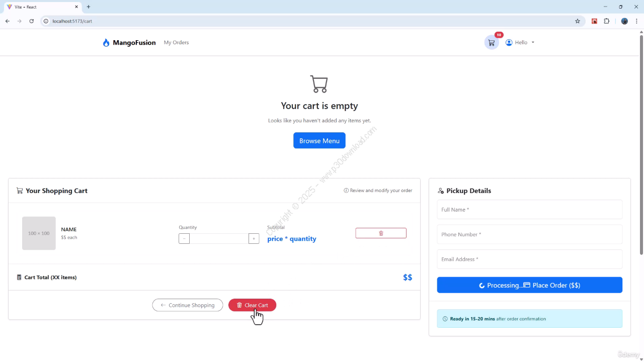Focus the Full Name input field
This screenshot has width=644, height=362.
(x=529, y=210)
